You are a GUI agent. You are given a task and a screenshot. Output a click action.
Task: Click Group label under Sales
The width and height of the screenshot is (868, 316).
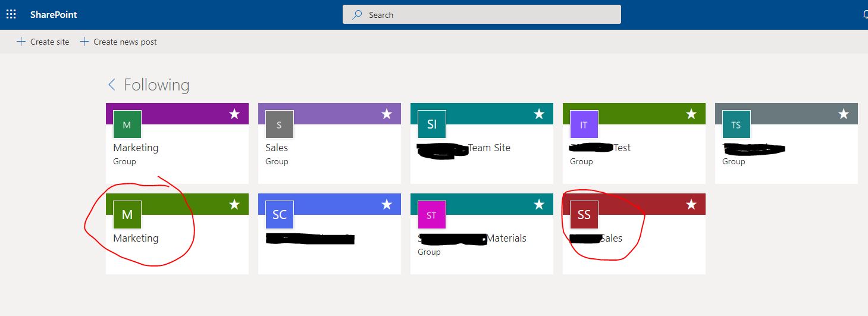(x=277, y=161)
